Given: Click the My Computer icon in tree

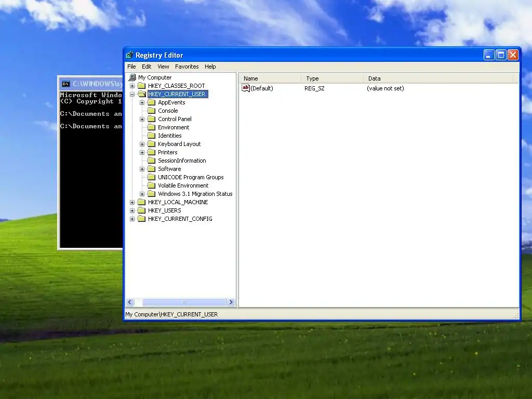Looking at the screenshot, I should tap(132, 78).
